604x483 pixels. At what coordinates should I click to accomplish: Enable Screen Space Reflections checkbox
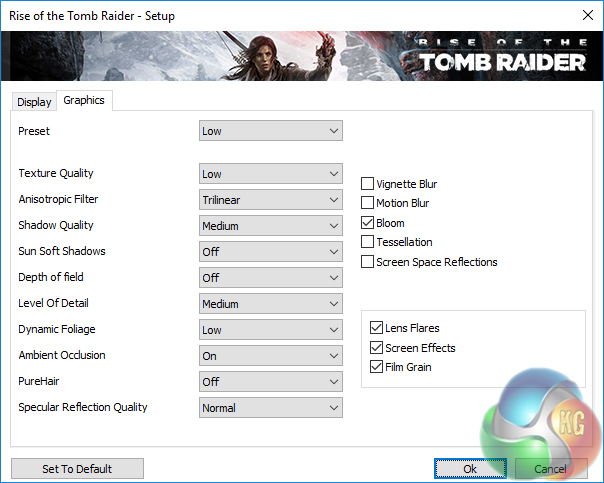[367, 262]
